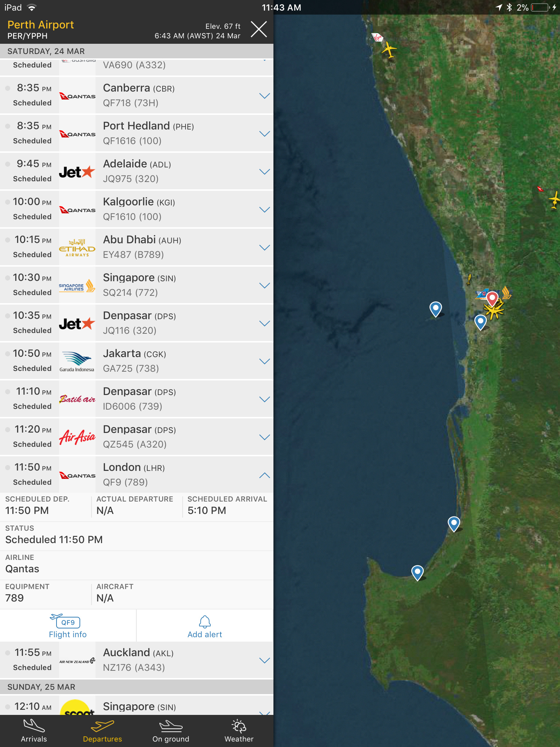This screenshot has width=560, height=747.
Task: Expand the Abu Dhabi EY487 flight details
Action: coord(264,248)
